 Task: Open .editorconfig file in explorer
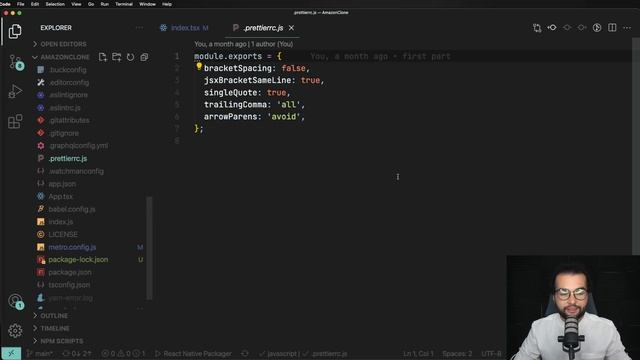(69, 82)
